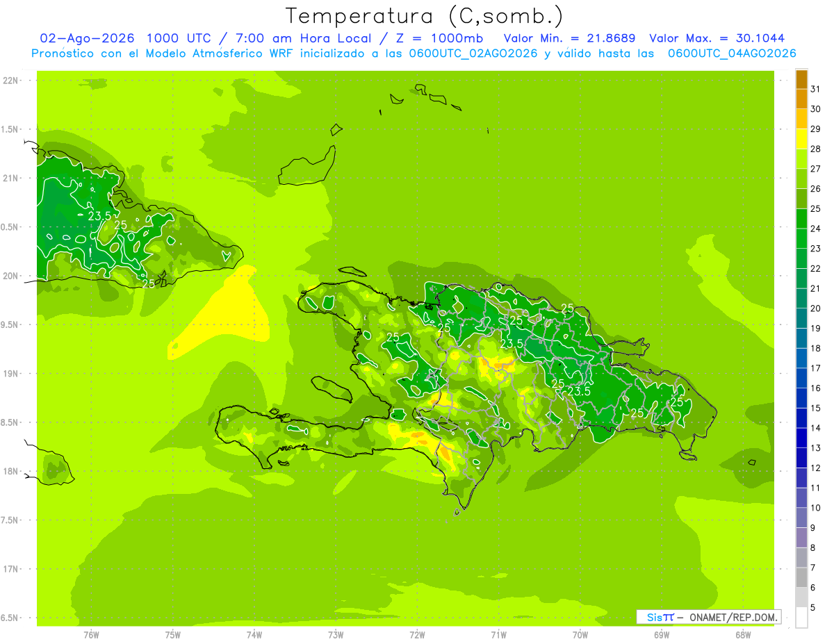Viewport: 834px width, 644px height.
Task: Click the '19N' latitude axis label
Action: tap(10, 374)
